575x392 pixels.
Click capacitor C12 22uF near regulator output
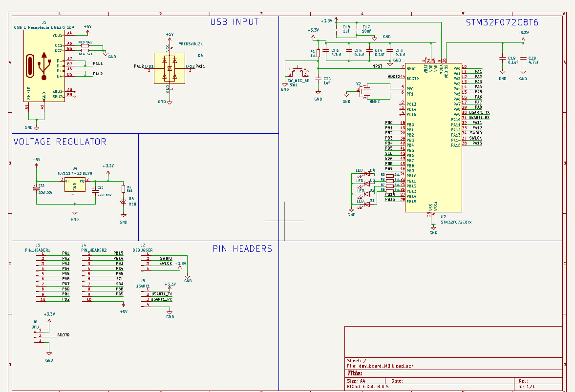[95, 190]
